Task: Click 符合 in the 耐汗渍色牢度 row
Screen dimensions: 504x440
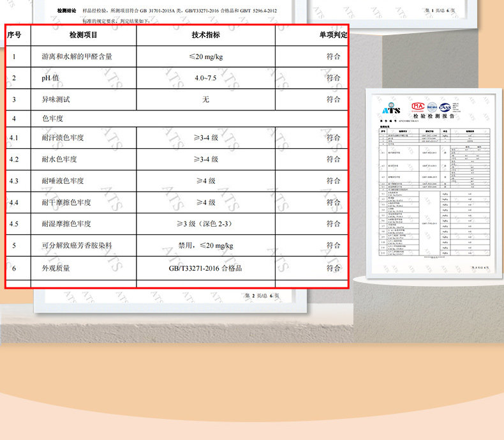Action: pos(333,138)
